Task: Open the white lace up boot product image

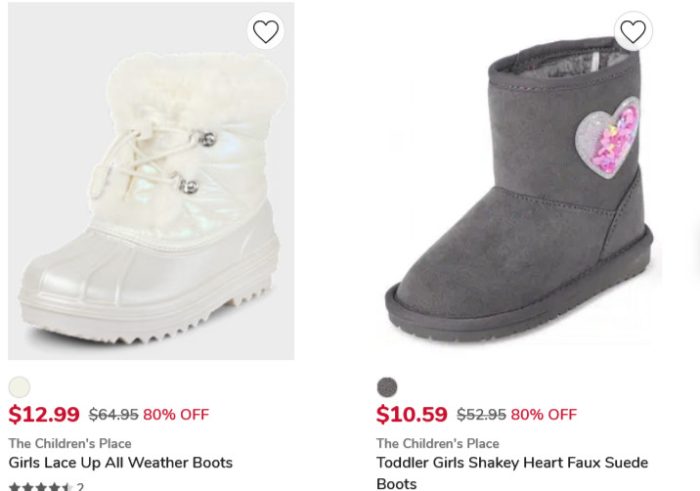Action: tap(151, 190)
